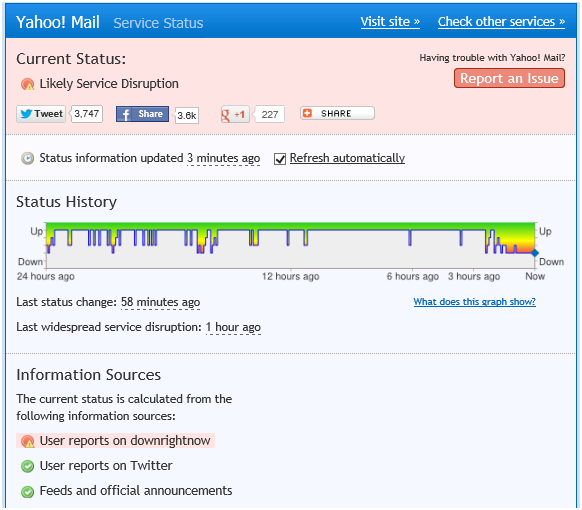Click the blue Now marker on status graph
582x510 pixels.
click(x=535, y=253)
